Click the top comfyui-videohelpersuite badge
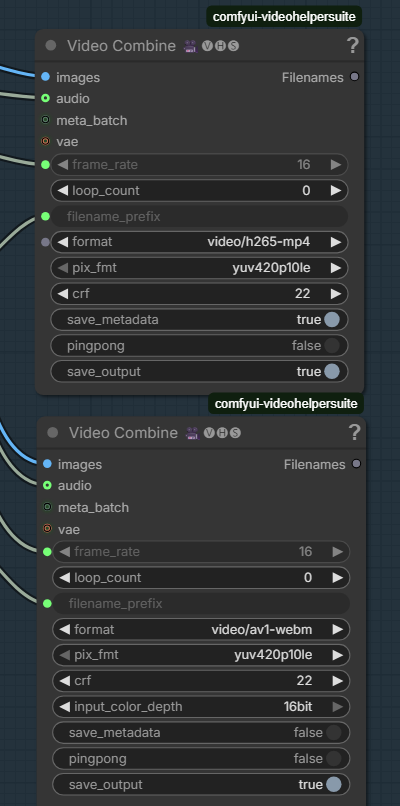Screen dimensions: 400x806 click(284, 16)
